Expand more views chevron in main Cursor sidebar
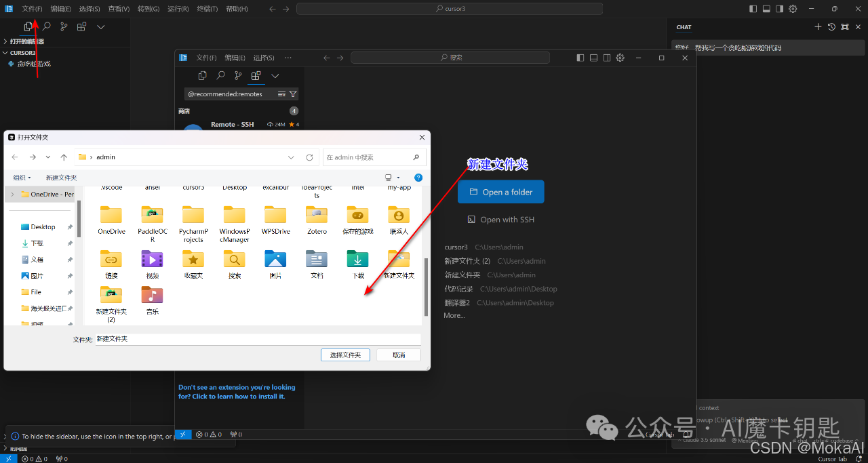This screenshot has height=463, width=868. 101,27
